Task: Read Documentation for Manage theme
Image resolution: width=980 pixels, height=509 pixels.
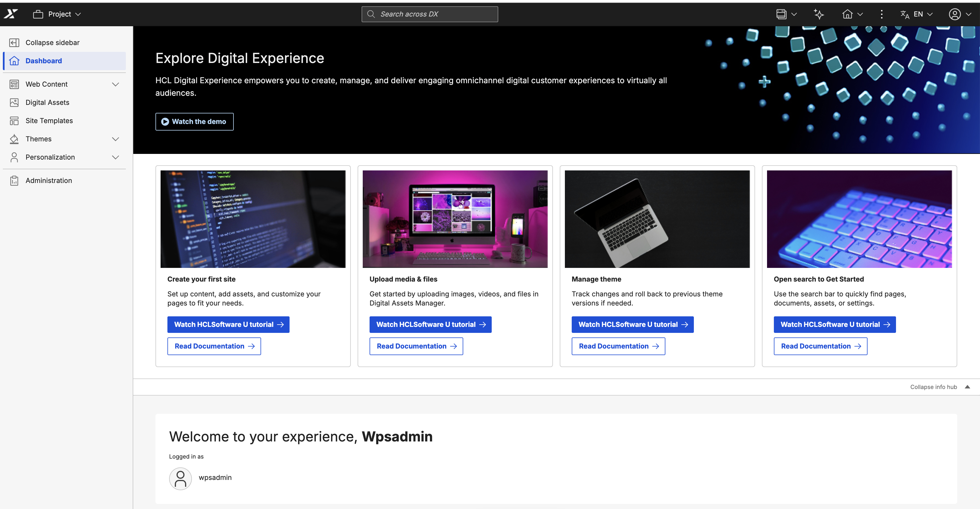Action: pyautogui.click(x=618, y=346)
